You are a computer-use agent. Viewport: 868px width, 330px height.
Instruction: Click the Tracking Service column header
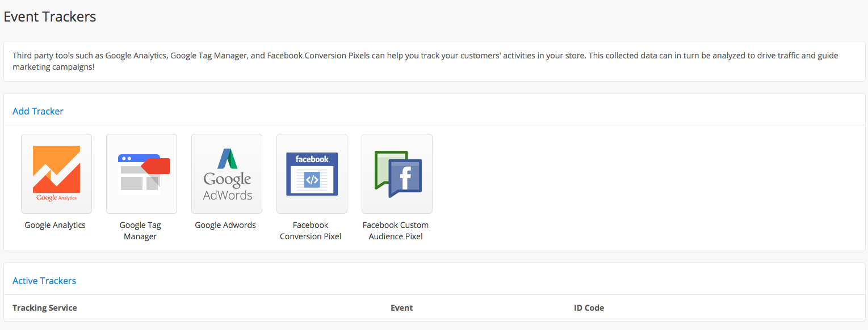coord(45,308)
